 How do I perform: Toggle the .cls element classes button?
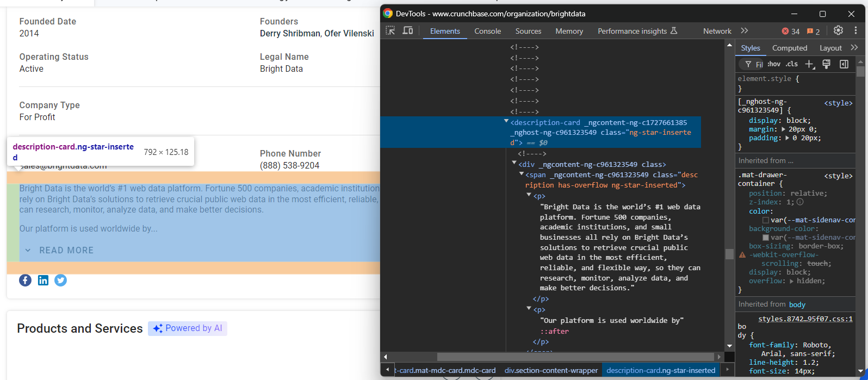point(791,64)
